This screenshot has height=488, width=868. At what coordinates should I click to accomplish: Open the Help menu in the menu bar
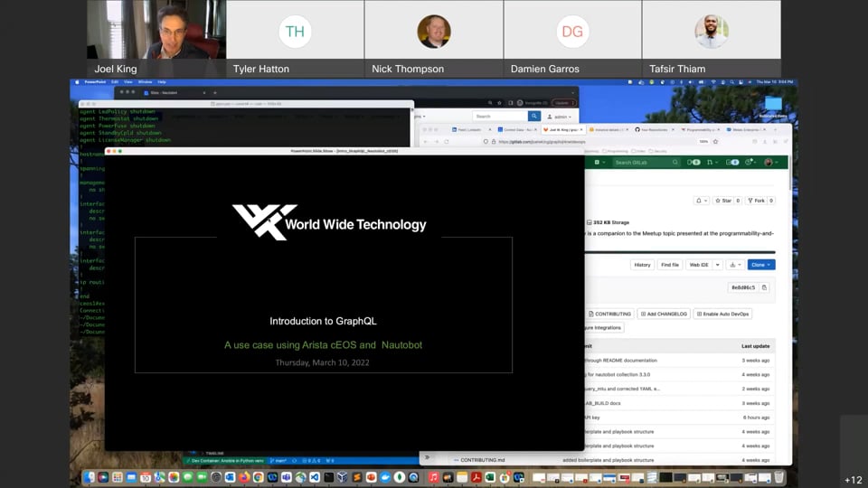tap(162, 82)
